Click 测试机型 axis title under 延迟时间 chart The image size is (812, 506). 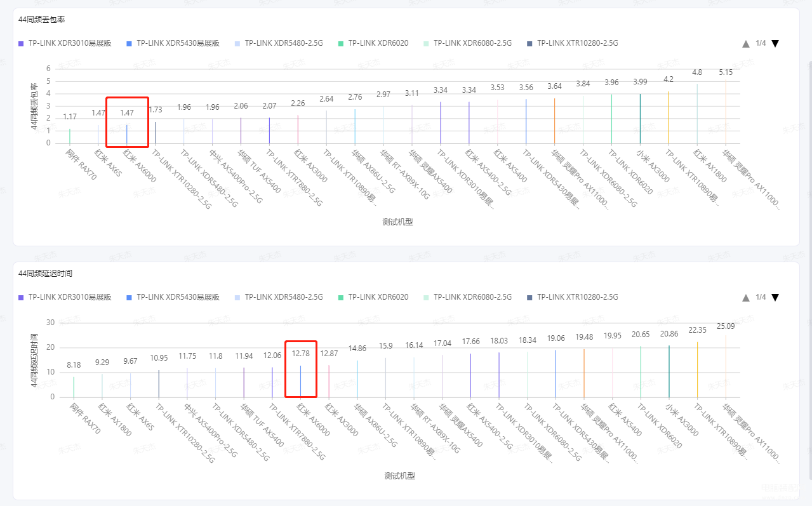coord(399,476)
